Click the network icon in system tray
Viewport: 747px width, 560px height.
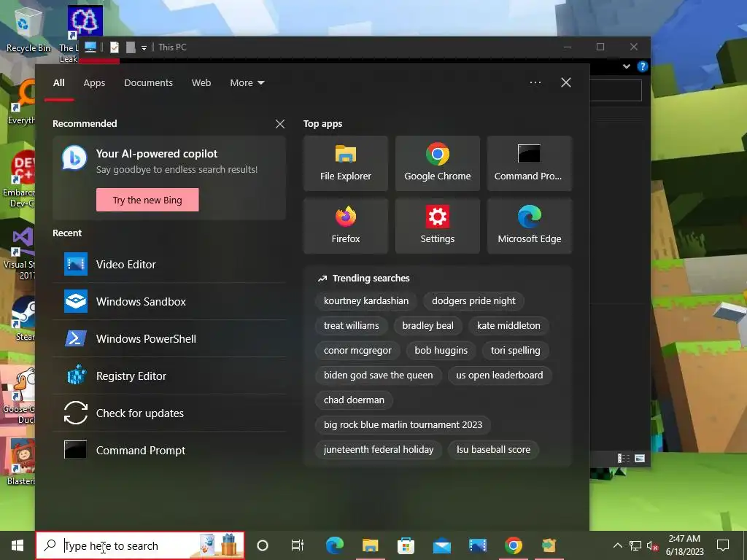(635, 545)
